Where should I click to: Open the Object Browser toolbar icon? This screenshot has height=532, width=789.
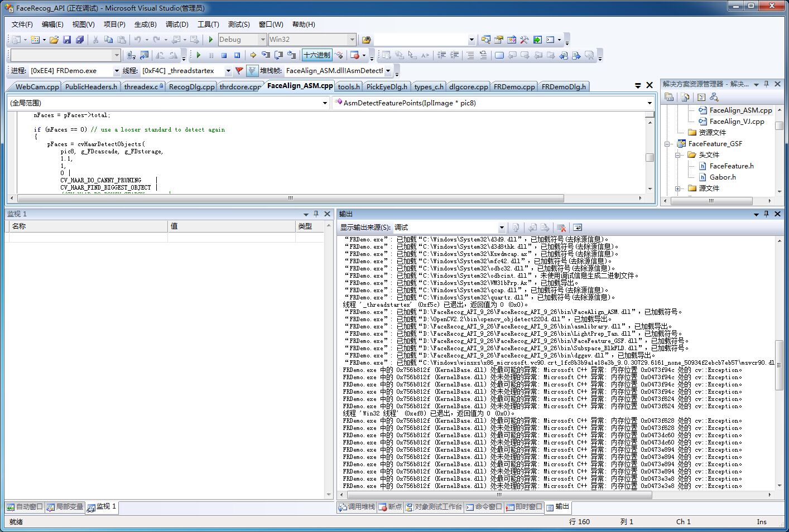pos(511,40)
